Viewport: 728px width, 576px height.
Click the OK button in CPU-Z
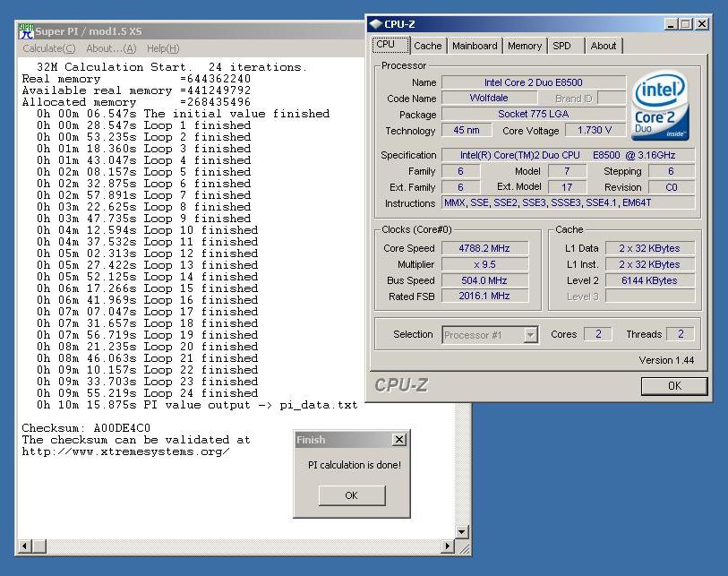pyautogui.click(x=674, y=386)
